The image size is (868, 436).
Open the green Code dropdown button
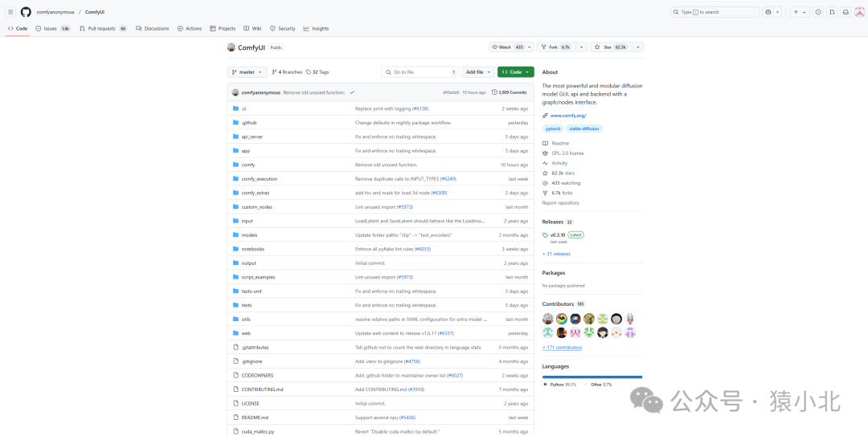(516, 72)
